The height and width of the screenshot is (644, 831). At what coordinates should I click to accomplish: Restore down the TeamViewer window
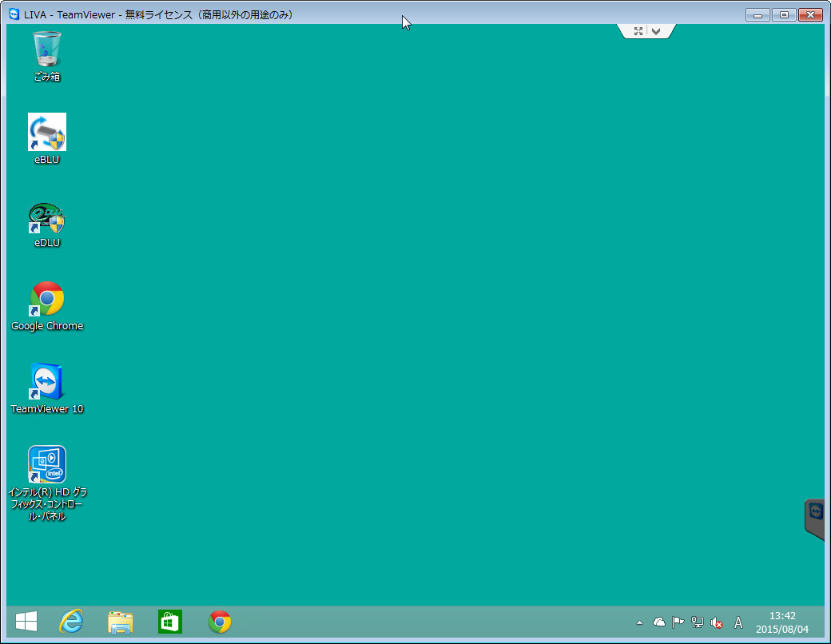[x=784, y=15]
